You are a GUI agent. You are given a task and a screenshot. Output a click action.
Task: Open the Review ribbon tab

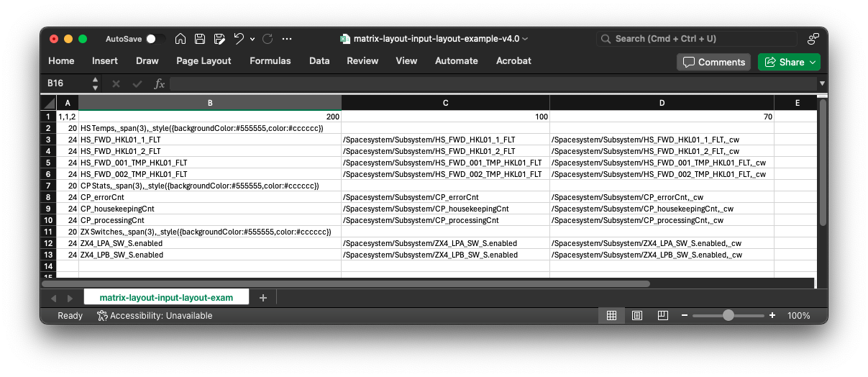tap(362, 61)
